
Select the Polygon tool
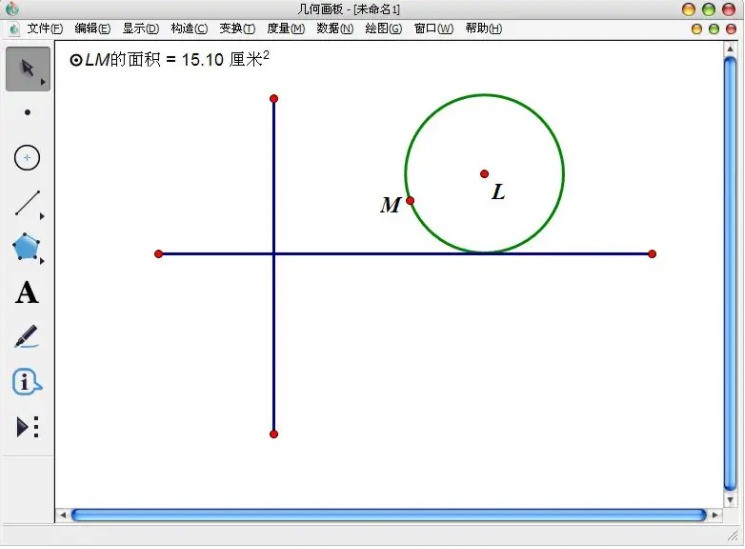point(27,248)
